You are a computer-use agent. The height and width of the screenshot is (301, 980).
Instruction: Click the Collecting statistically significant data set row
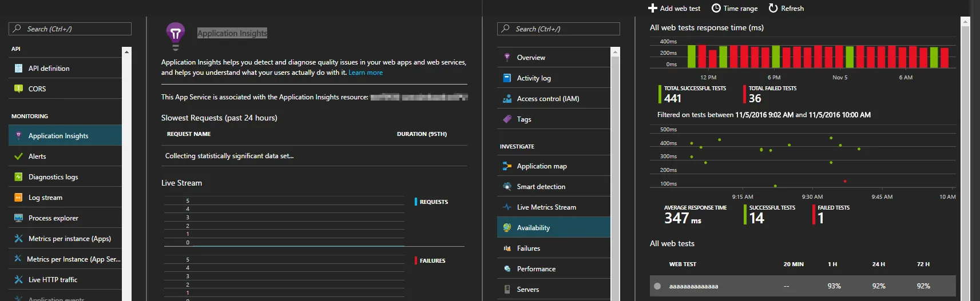coord(314,156)
